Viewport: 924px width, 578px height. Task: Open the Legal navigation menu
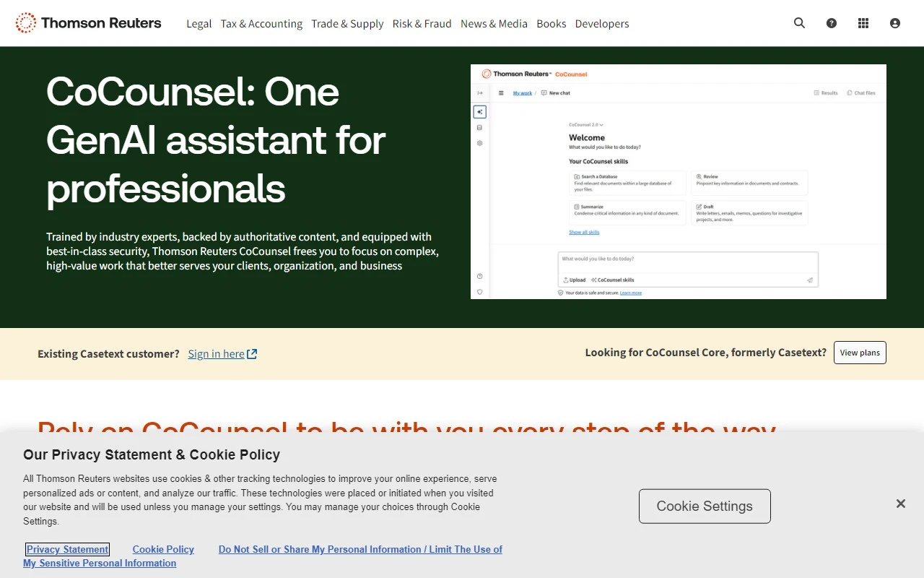(x=199, y=24)
